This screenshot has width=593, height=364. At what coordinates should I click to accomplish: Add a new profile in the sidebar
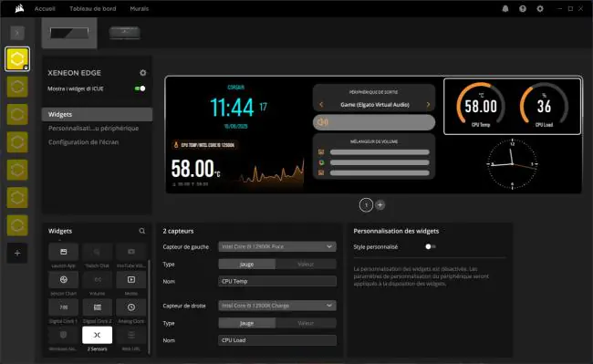[17, 253]
